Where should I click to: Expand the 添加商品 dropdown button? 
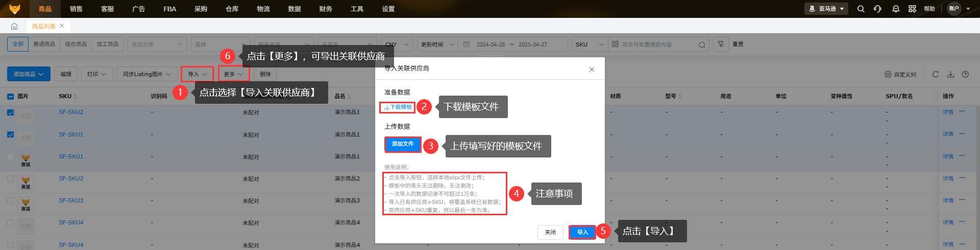tap(29, 74)
